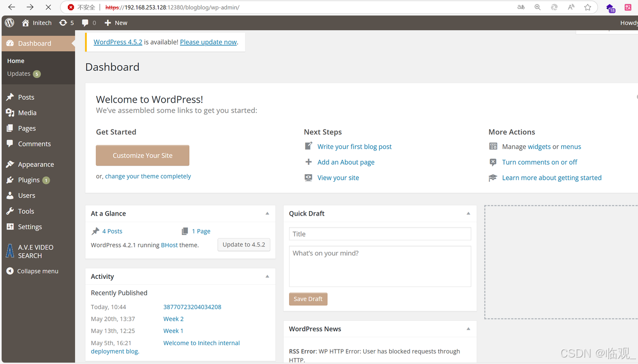Open the Media menu label

tap(27, 113)
